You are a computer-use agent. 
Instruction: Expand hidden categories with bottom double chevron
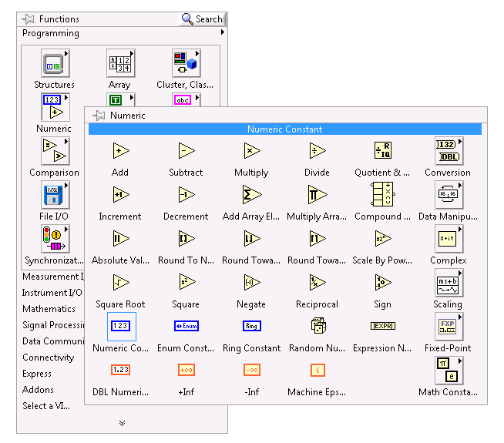pyautogui.click(x=122, y=423)
